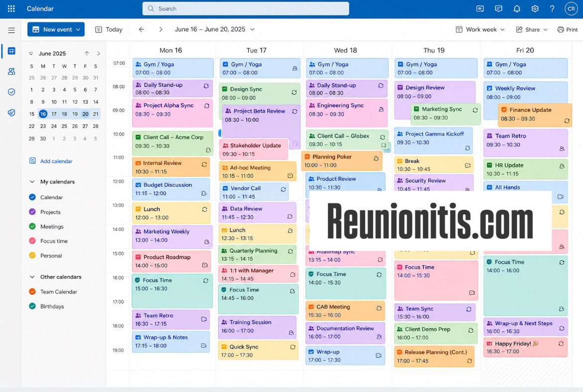Screen dimensions: 583x392
Task: Go to the next week arrow
Action: 160,29
